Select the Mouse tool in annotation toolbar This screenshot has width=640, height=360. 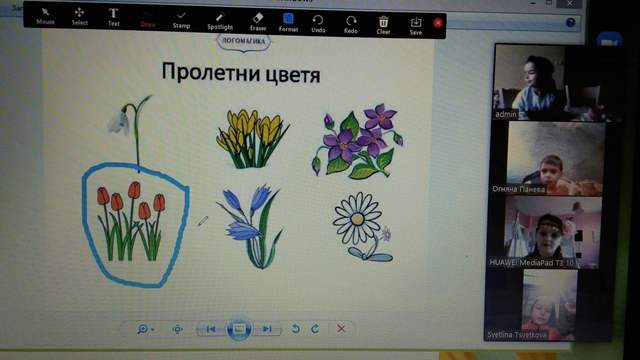pyautogui.click(x=45, y=17)
